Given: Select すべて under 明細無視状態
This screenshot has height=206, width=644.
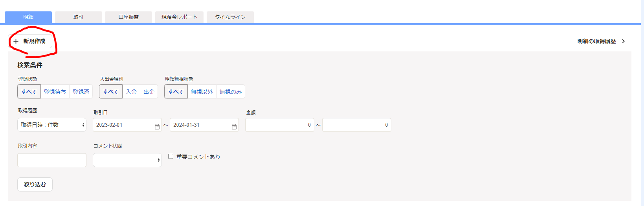Looking at the screenshot, I should (176, 91).
